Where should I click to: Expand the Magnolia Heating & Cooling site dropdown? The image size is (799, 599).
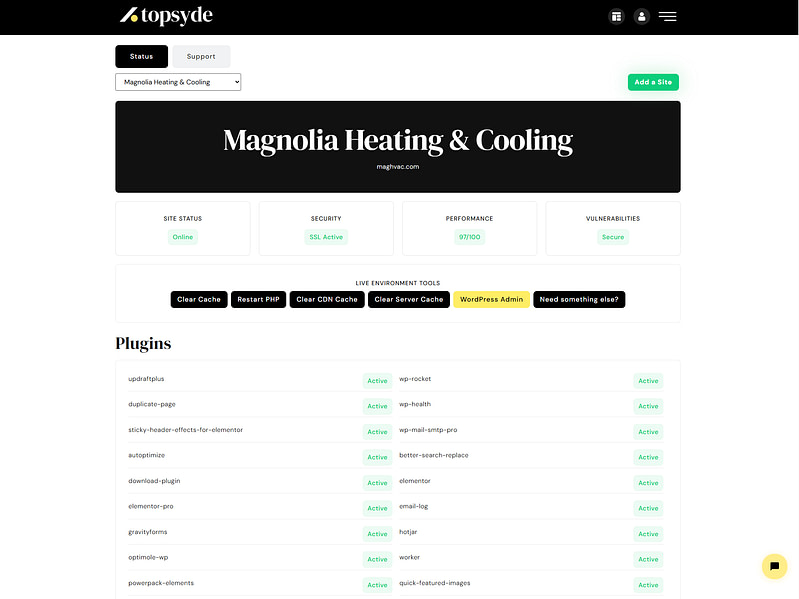pyautogui.click(x=178, y=82)
